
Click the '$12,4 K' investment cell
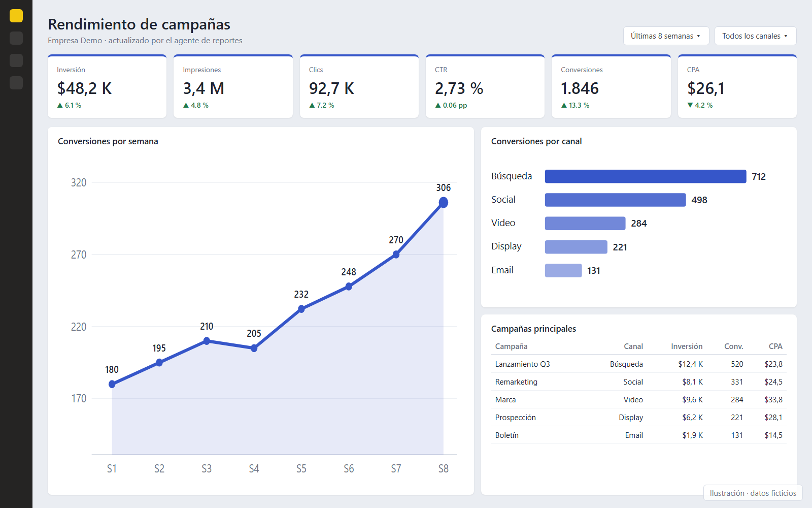coord(690,364)
